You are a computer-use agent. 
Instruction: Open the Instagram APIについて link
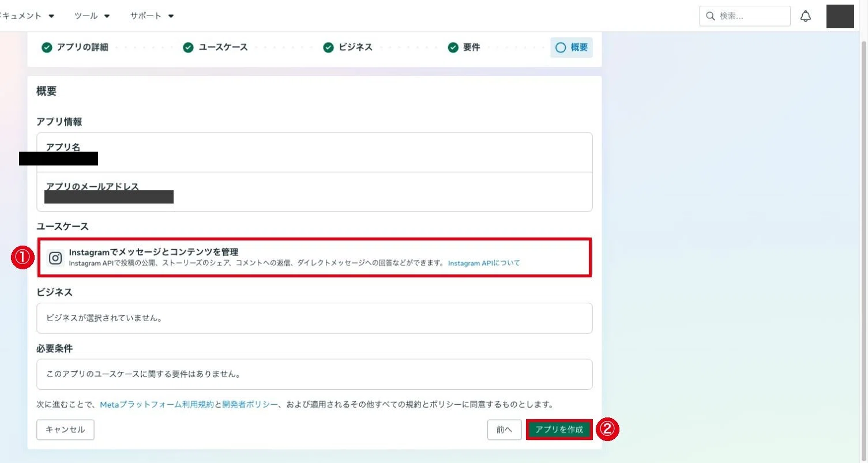pyautogui.click(x=484, y=263)
